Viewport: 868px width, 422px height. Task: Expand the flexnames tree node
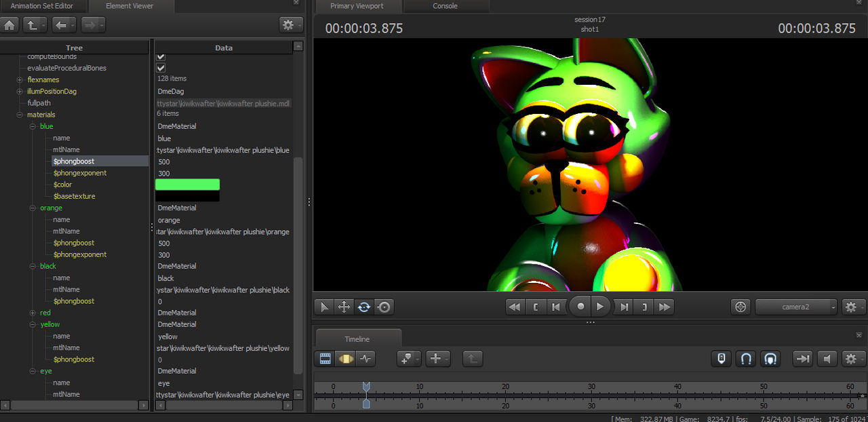tap(19, 79)
